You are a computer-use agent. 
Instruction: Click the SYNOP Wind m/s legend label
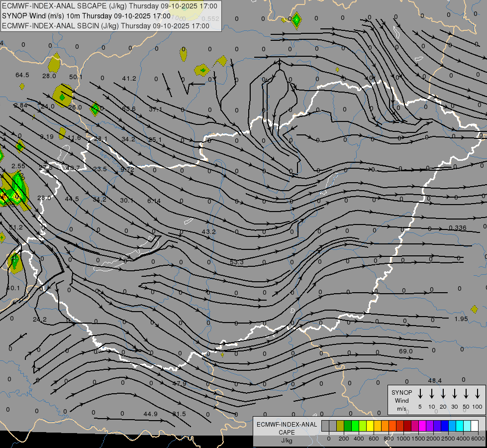coord(401,400)
